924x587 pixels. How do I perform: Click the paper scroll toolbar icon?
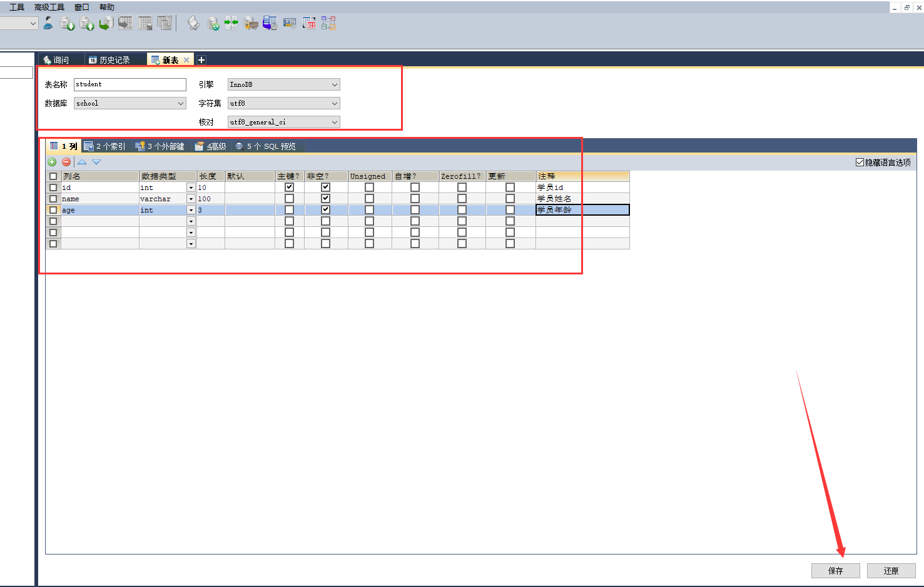coord(193,23)
